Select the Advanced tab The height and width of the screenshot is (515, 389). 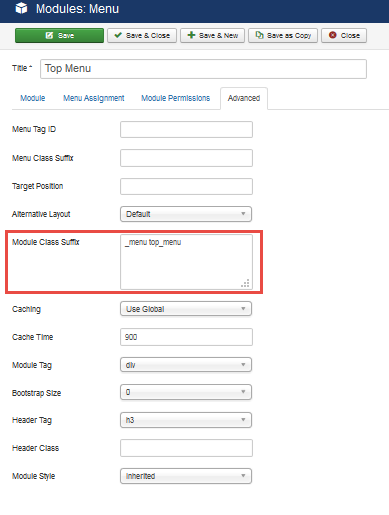point(244,98)
